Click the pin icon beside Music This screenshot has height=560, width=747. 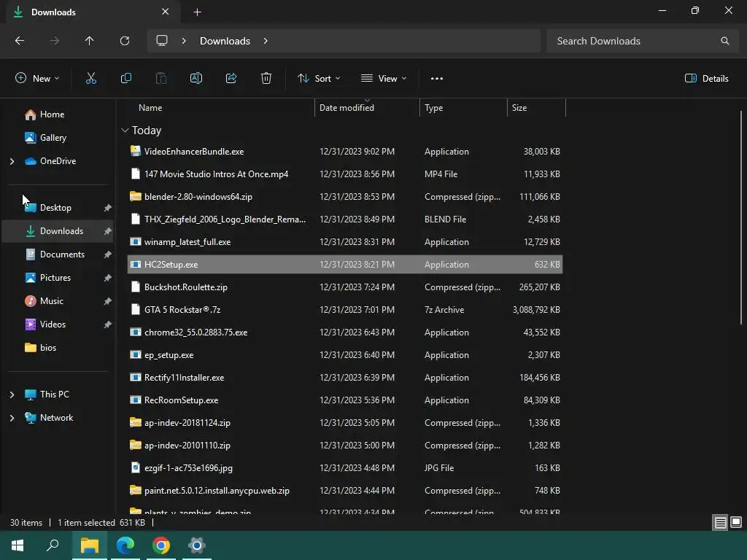click(108, 301)
